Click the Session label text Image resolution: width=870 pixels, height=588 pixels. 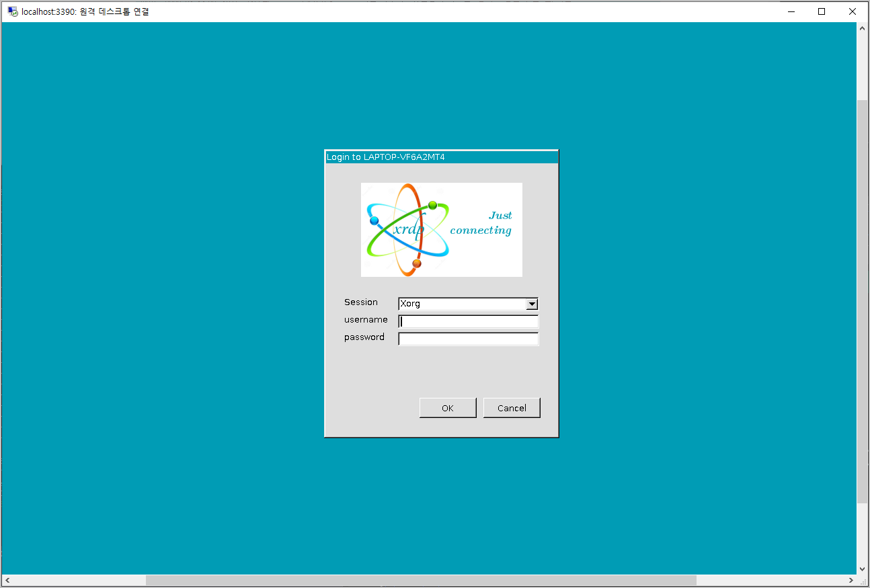pyautogui.click(x=361, y=302)
